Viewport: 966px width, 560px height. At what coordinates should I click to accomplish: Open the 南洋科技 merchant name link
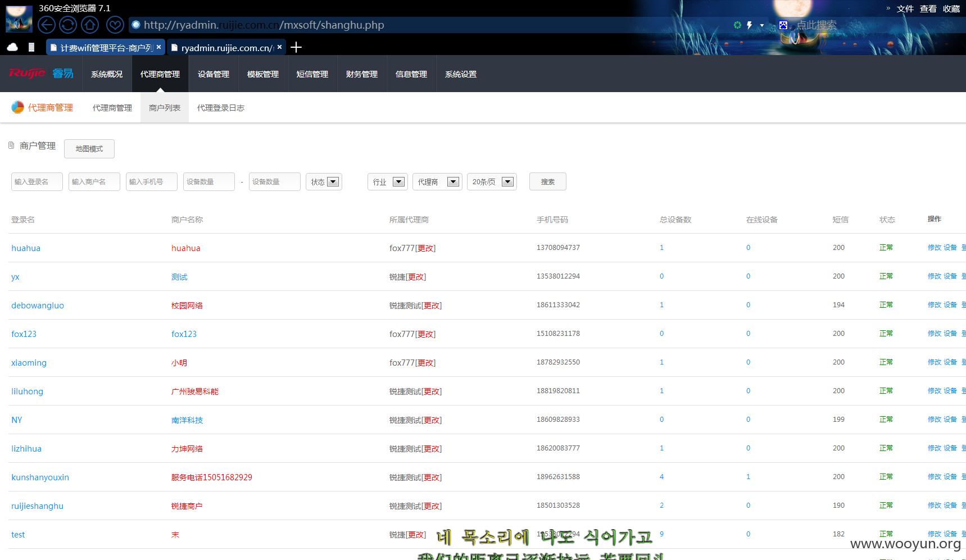click(x=187, y=420)
